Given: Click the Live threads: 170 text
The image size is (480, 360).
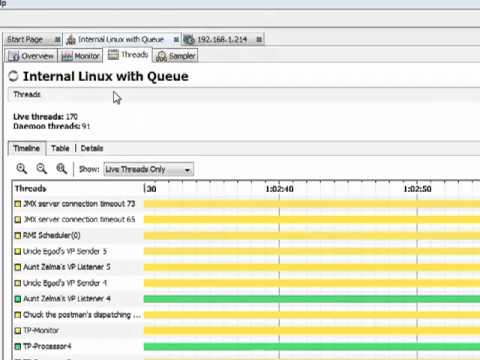Looking at the screenshot, I should pyautogui.click(x=45, y=117).
